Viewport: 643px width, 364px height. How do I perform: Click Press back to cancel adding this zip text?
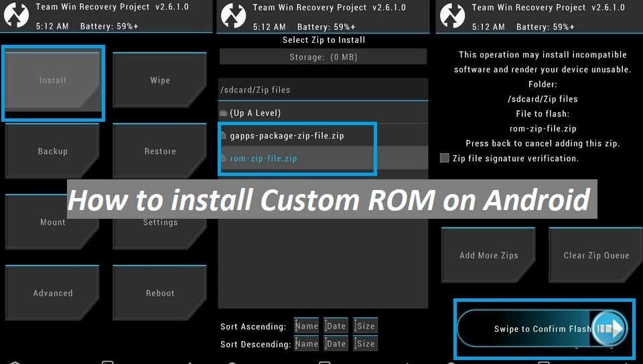[x=543, y=143]
